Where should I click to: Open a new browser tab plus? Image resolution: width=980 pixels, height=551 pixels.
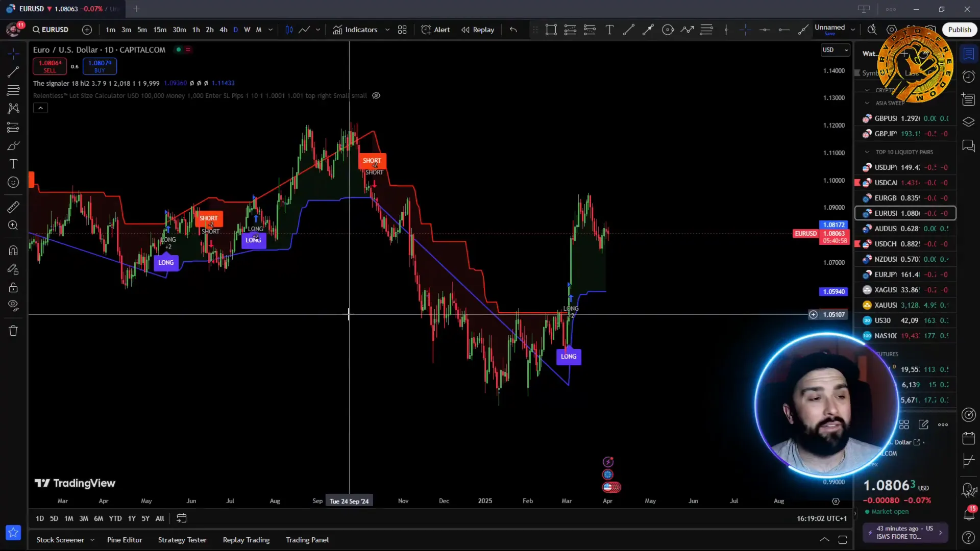136,9
